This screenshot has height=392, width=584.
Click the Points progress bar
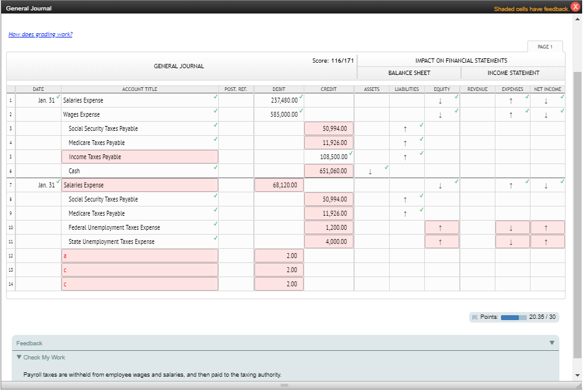click(x=513, y=318)
